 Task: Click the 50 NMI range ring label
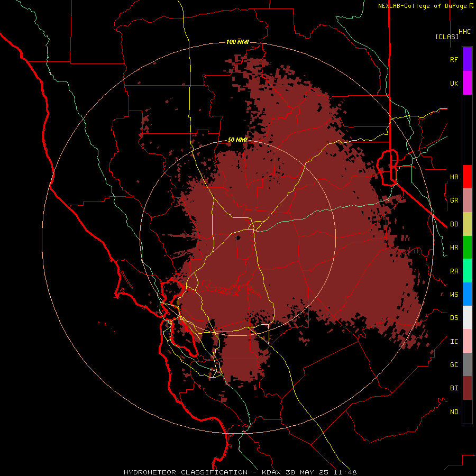(x=237, y=140)
